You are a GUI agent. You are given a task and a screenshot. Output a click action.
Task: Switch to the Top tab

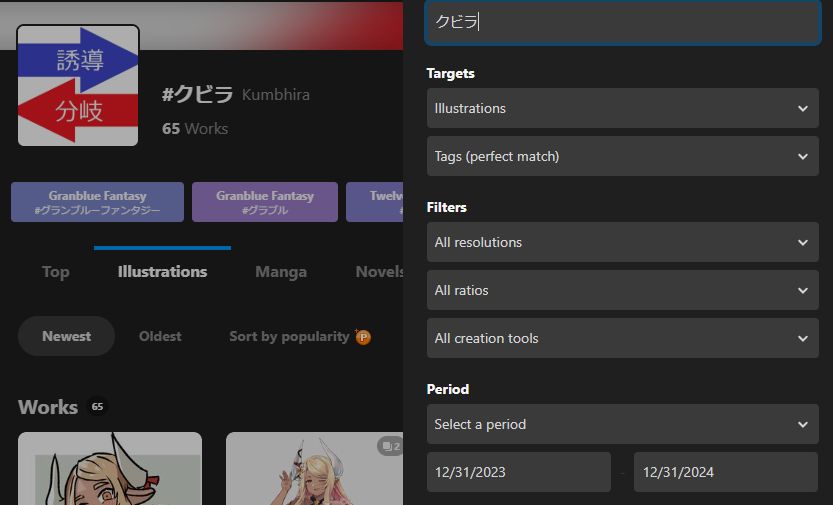pyautogui.click(x=56, y=272)
